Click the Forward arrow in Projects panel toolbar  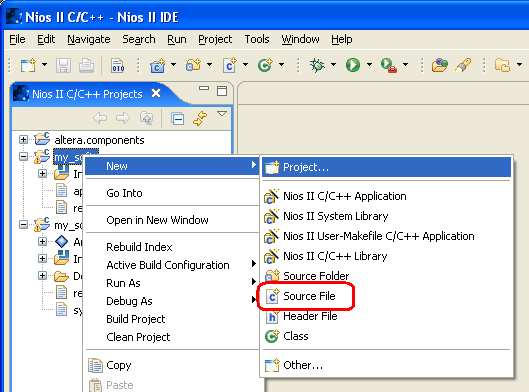[x=122, y=118]
